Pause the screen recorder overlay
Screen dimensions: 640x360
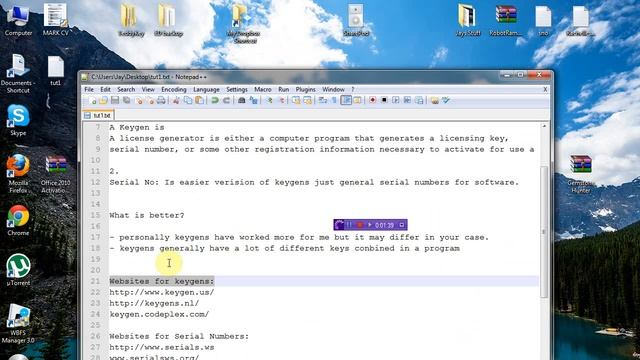click(349, 225)
